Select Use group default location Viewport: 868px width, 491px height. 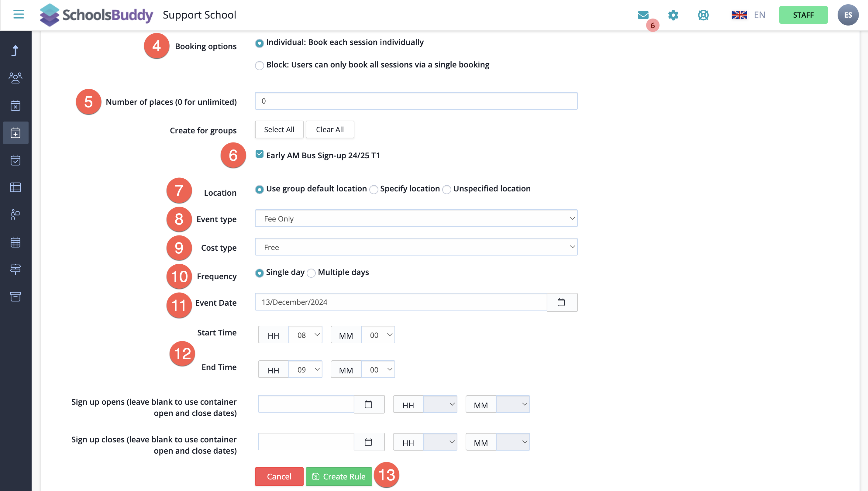click(x=259, y=190)
